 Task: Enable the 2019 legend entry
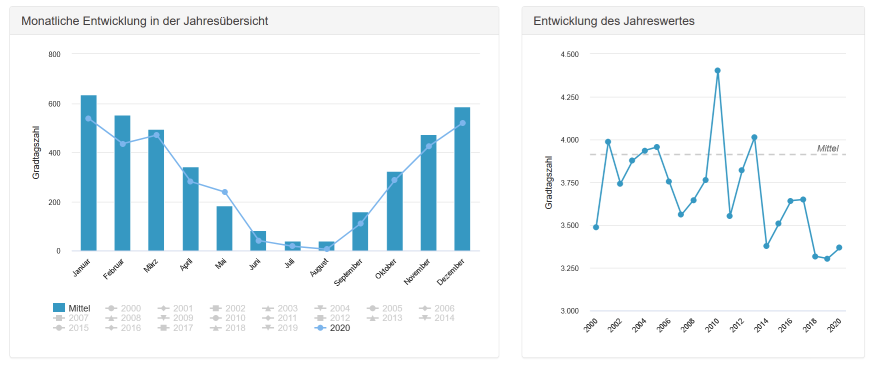(x=279, y=328)
